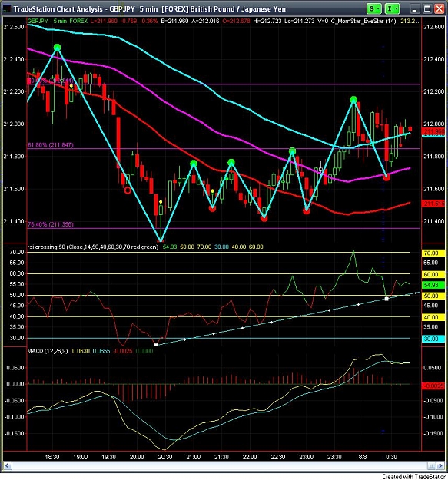Click the green 54.93 RSI value tag
The height and width of the screenshot is (480, 448).
(x=433, y=285)
